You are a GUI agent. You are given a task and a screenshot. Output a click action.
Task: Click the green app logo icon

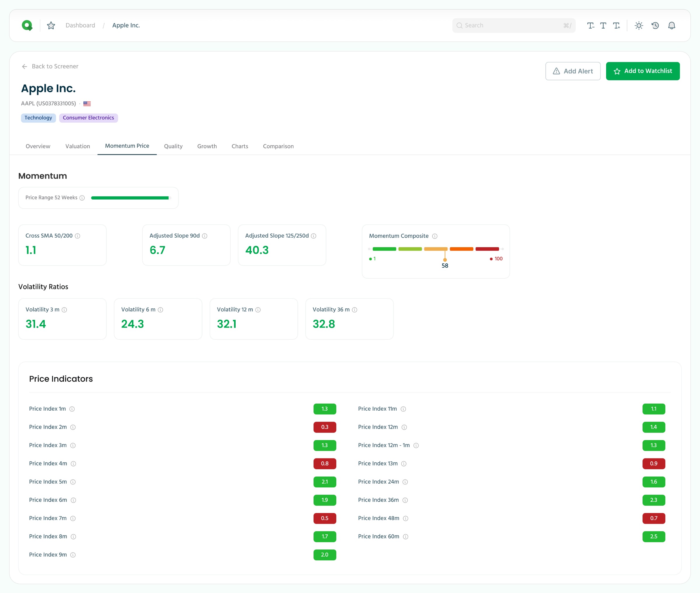pyautogui.click(x=27, y=26)
